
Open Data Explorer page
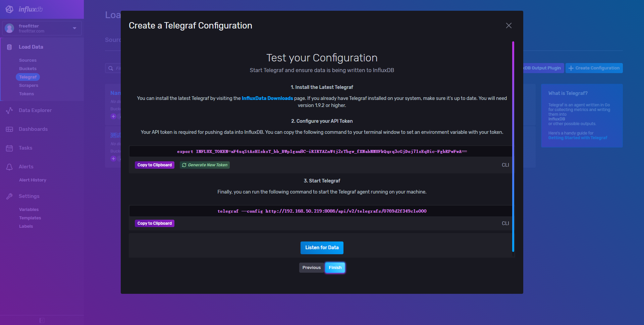35,110
